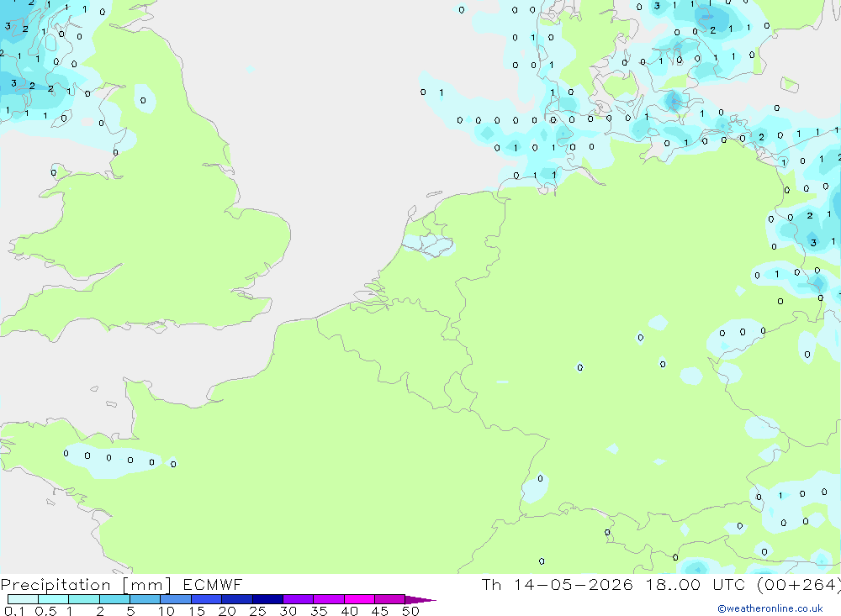
Task: Click the 0.1–0.5 mm legend color swatch
Action: click(23, 599)
